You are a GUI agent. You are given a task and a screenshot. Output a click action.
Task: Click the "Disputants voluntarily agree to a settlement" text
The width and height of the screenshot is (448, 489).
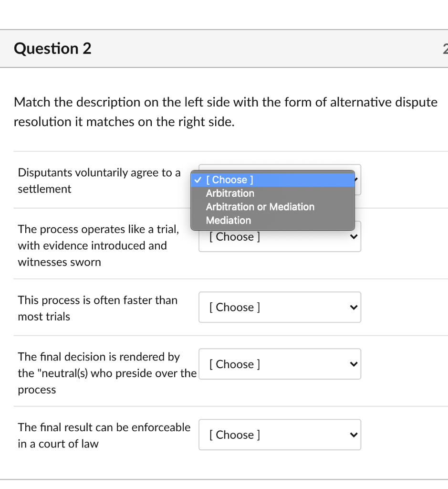pos(99,181)
